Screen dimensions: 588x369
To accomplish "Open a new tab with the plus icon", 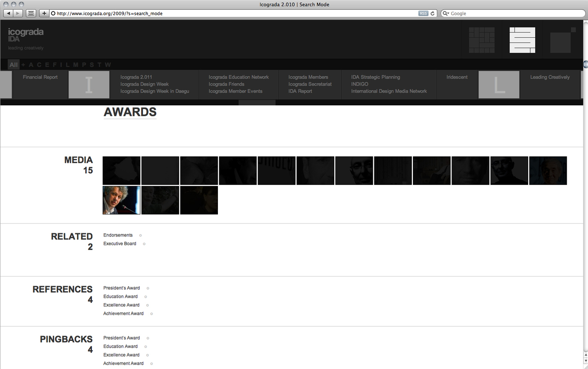I will 44,13.
